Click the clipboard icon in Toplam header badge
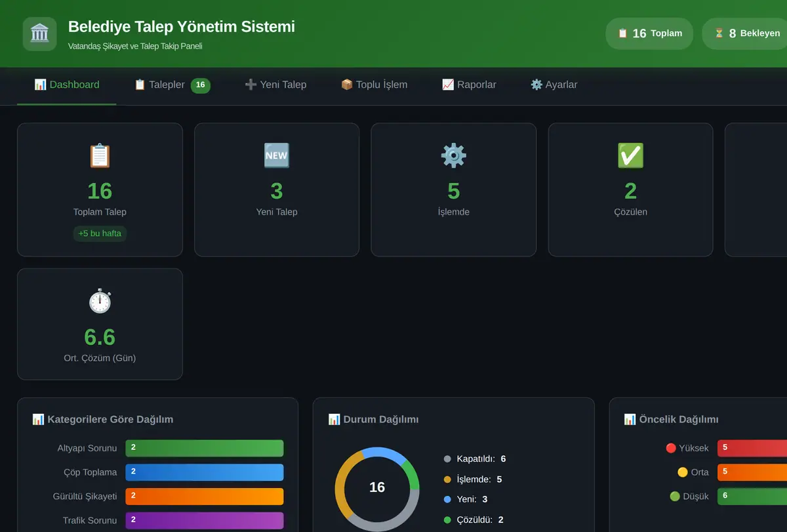The width and height of the screenshot is (787, 532). pos(622,33)
